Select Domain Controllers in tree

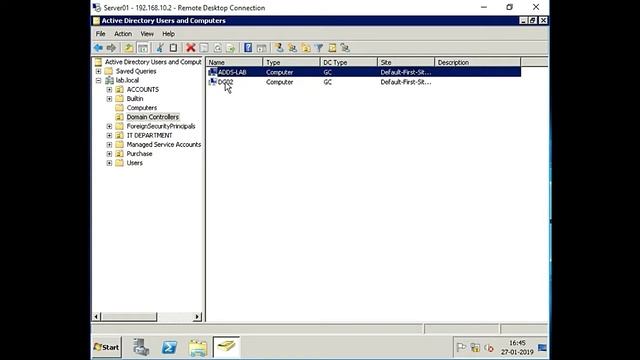click(153, 117)
